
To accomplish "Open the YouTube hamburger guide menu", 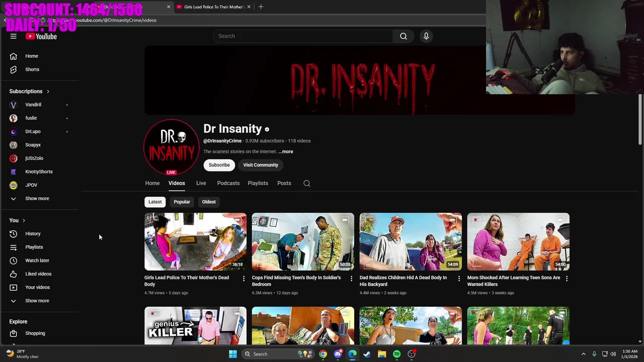I will 14,36.
